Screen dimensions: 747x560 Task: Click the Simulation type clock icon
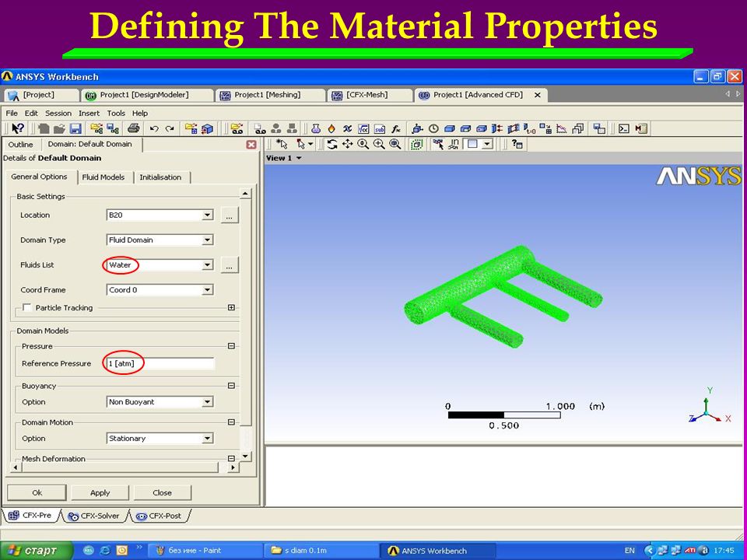[433, 128]
